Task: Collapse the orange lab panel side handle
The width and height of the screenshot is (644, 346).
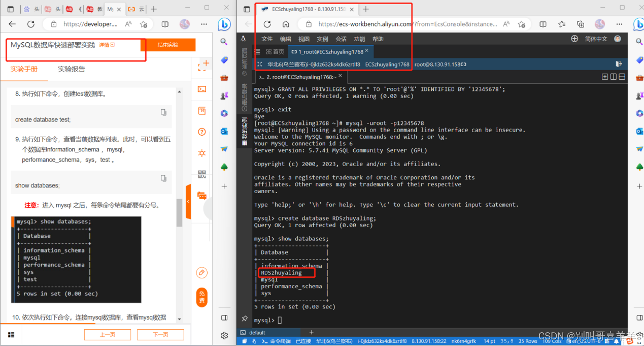Action: point(188,202)
